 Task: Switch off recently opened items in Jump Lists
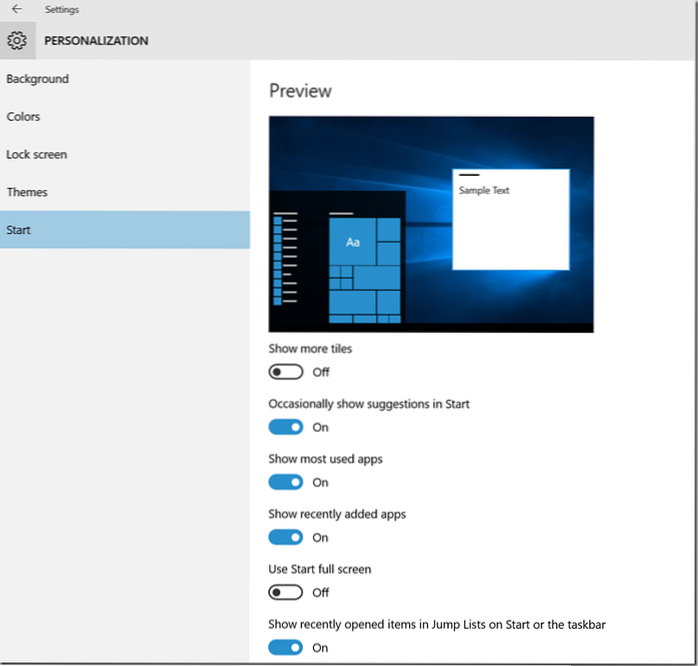(x=286, y=647)
